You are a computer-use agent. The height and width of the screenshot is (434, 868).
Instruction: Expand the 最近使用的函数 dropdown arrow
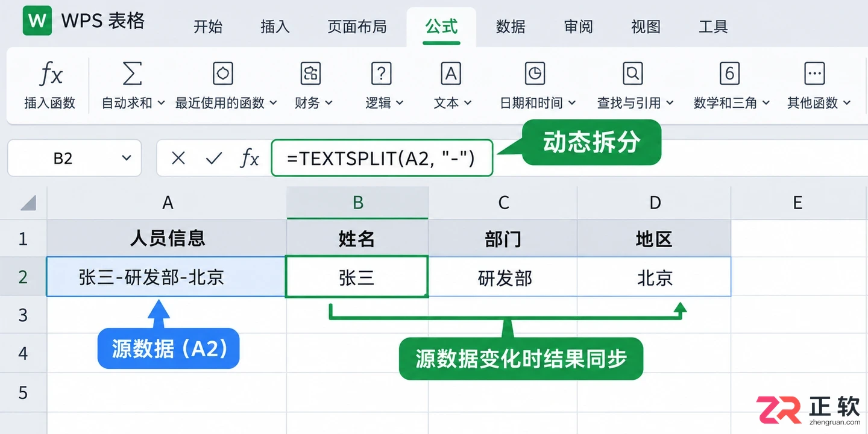pyautogui.click(x=273, y=103)
